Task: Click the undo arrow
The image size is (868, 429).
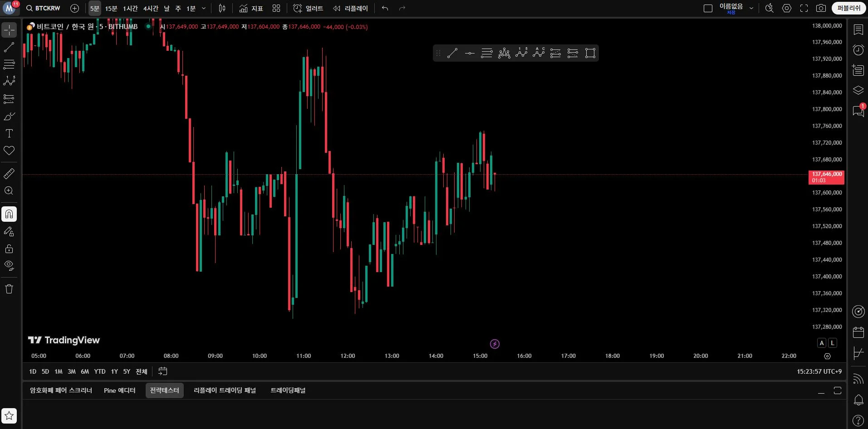Action: 385,8
